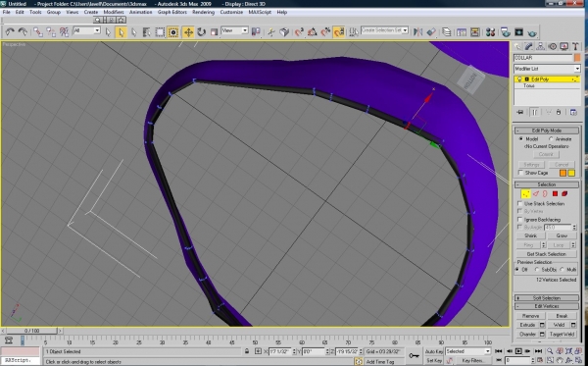Open the MAXScript menu

(x=260, y=12)
